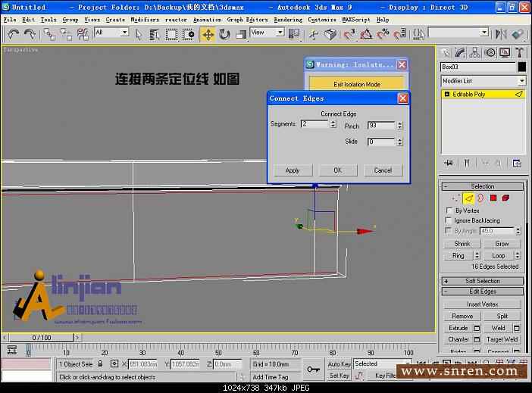
Task: Open the MAXScript menu
Action: click(x=356, y=20)
